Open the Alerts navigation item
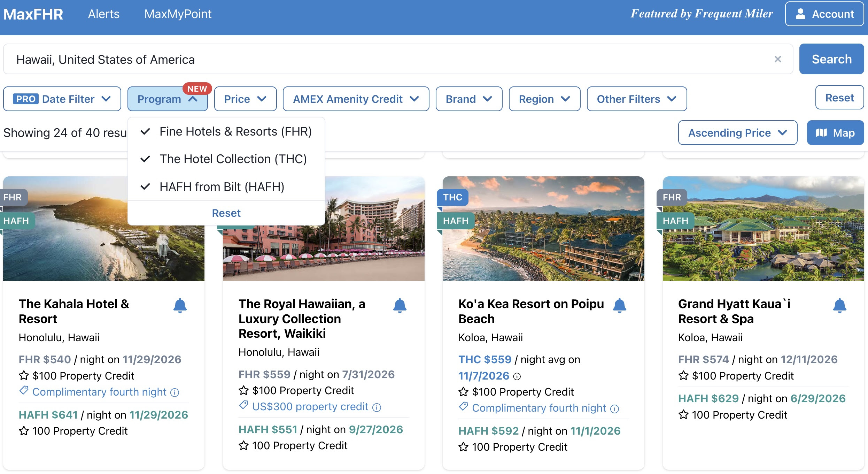This screenshot has height=474, width=868. pyautogui.click(x=103, y=14)
